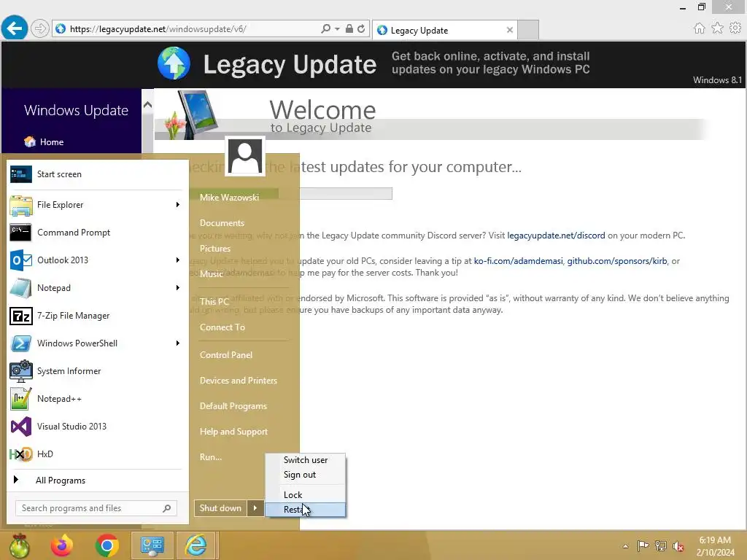Click the muted volume tray icon
Screen dimensions: 747x560
coord(678,546)
